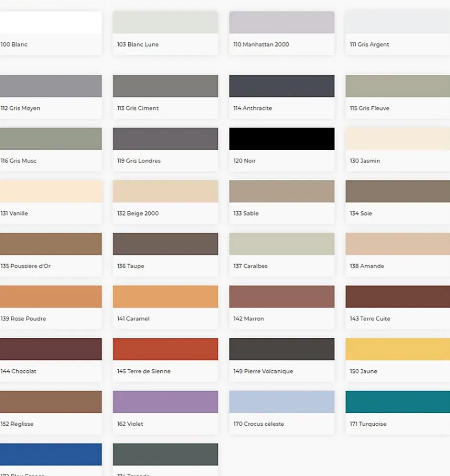The width and height of the screenshot is (450, 476).
Task: Choose the 141 Caramel color swatch
Action: (x=165, y=297)
